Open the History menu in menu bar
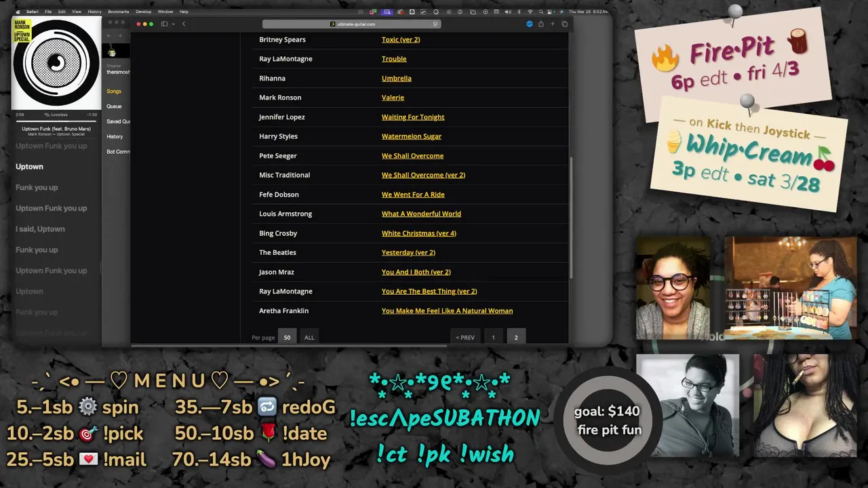The width and height of the screenshot is (868, 488). [94, 12]
